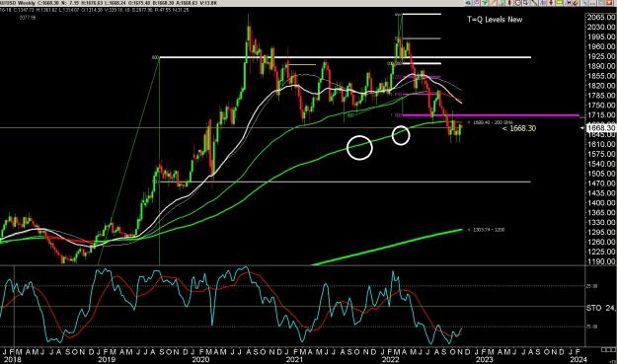Click the "T=Q Levels New" chart label
The height and width of the screenshot is (364, 617).
495,20
